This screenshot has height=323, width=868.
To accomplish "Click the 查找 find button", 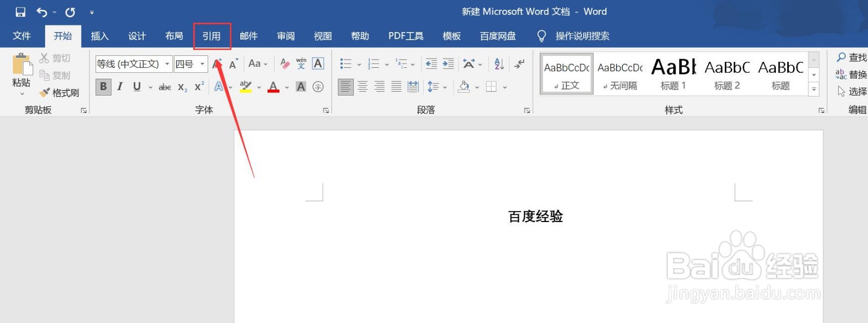I will coord(852,57).
